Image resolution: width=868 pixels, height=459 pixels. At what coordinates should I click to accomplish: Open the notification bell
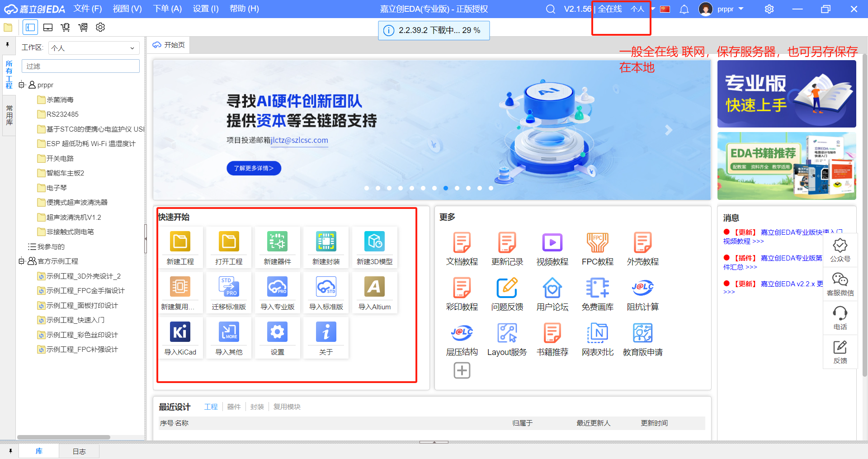[684, 9]
